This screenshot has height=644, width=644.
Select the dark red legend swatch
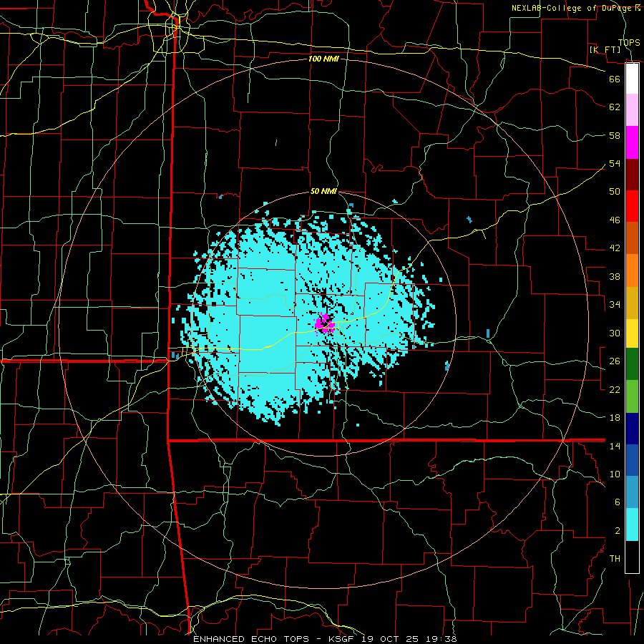click(632, 175)
